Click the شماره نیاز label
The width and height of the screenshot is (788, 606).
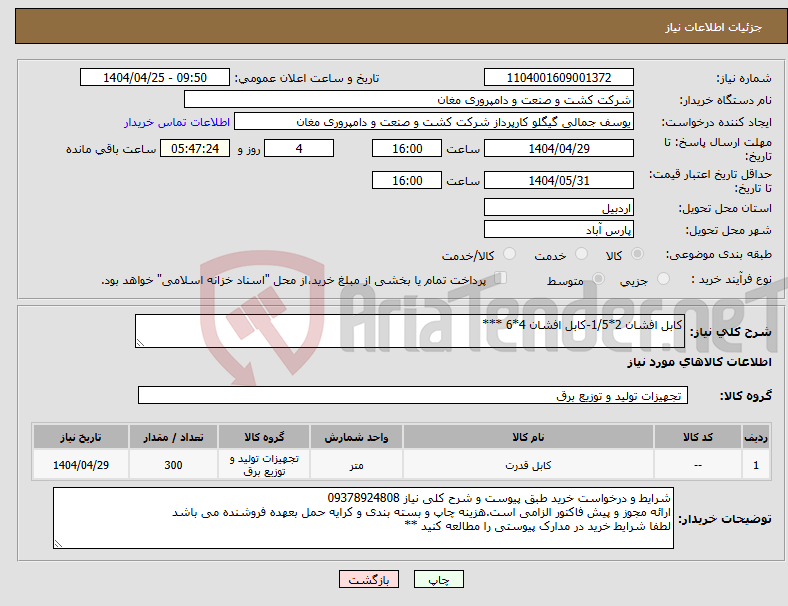tap(743, 78)
